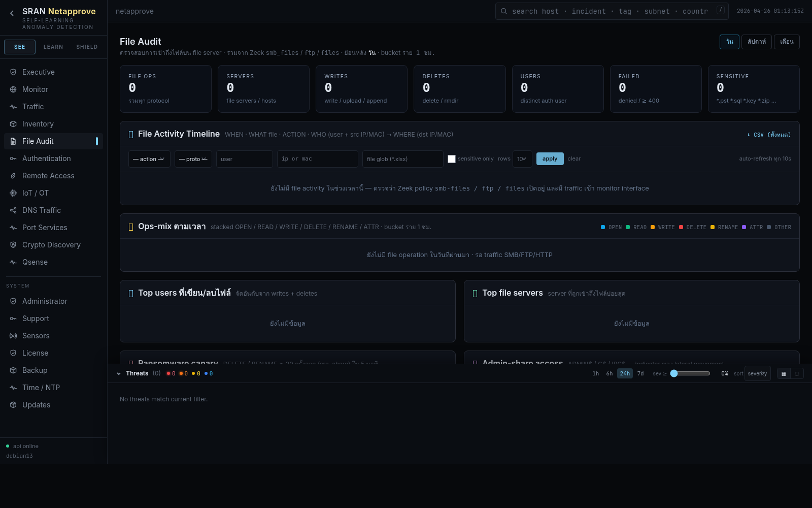Enable the sensitive only checkbox
The height and width of the screenshot is (508, 812).
click(x=451, y=159)
